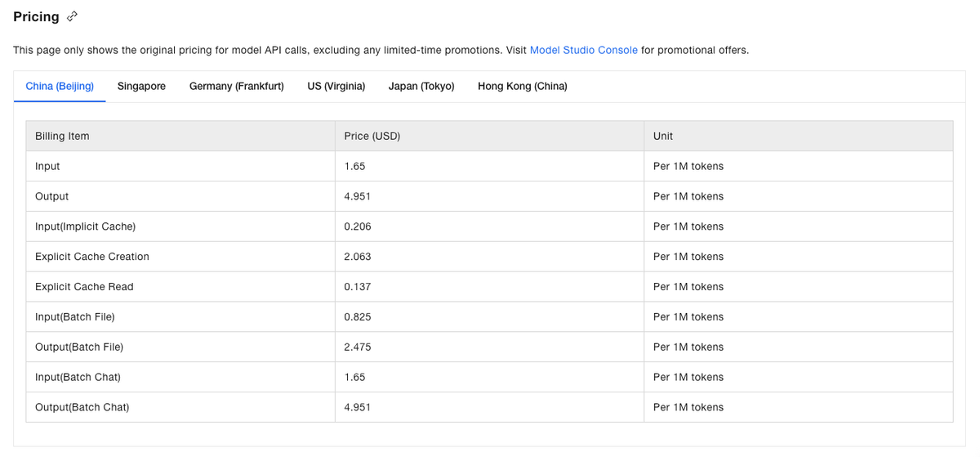
Task: Click the 2.063 price value
Action: pos(358,257)
